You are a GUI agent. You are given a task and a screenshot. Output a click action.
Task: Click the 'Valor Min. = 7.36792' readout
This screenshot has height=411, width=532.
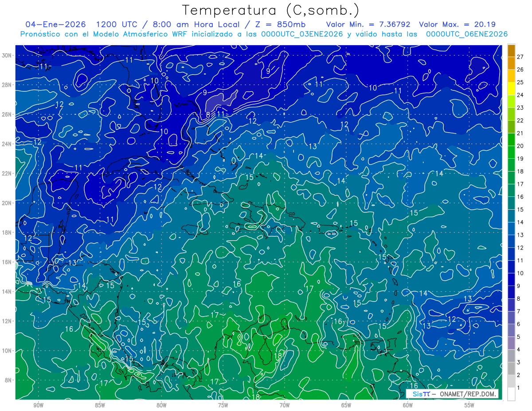pos(368,24)
